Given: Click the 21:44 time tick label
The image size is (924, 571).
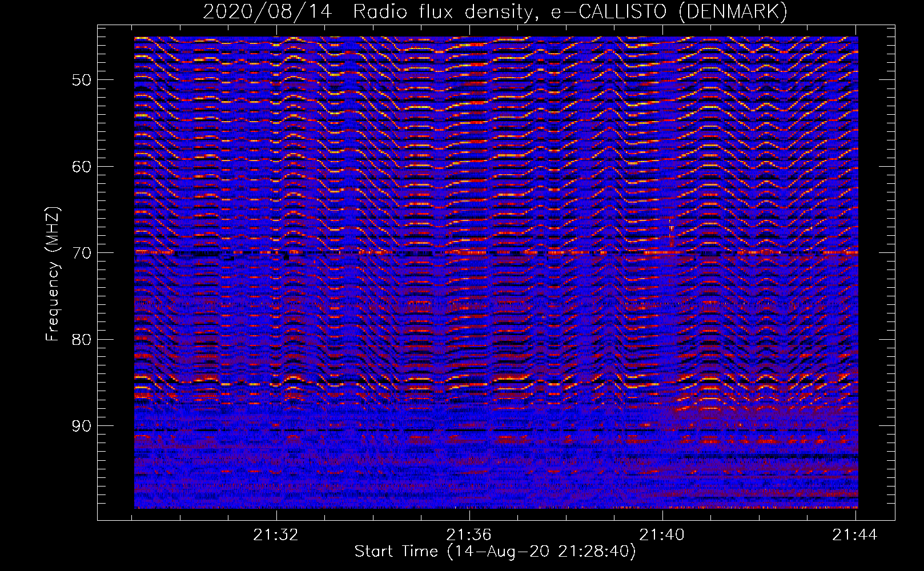Looking at the screenshot, I should (855, 535).
